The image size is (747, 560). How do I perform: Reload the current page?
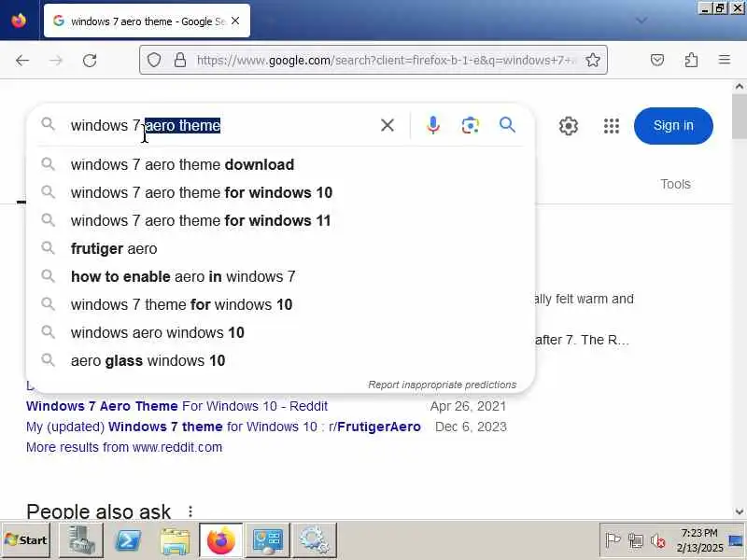click(x=90, y=61)
